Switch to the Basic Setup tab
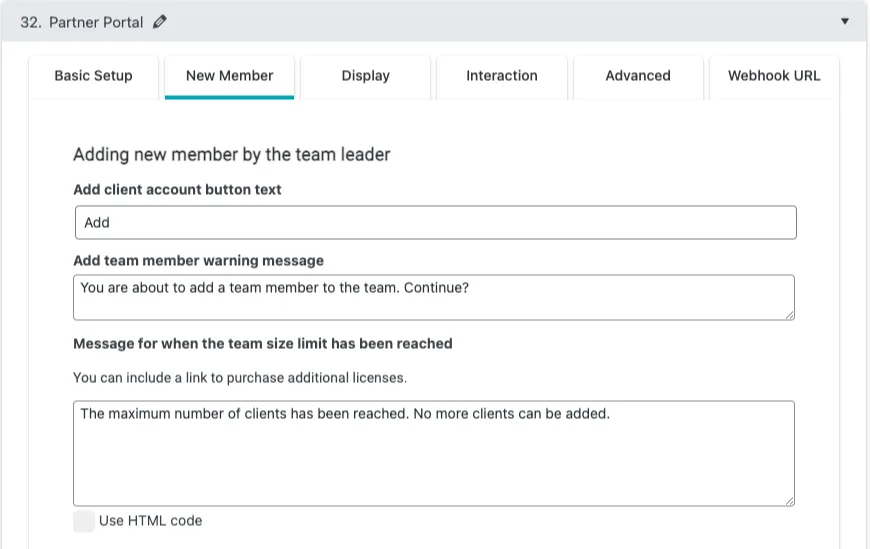The width and height of the screenshot is (870, 549). pyautogui.click(x=93, y=76)
